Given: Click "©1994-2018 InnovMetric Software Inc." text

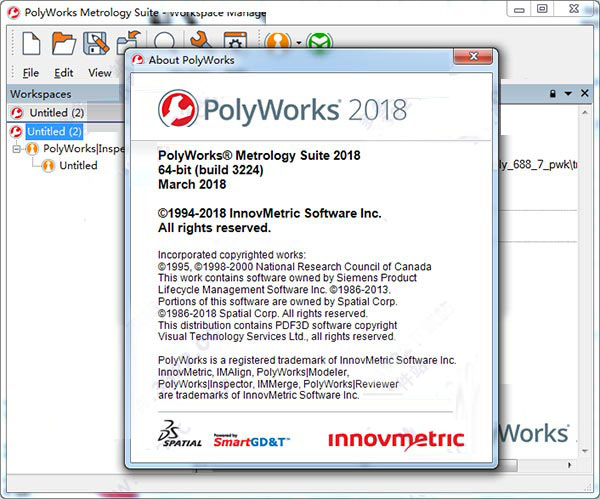Looking at the screenshot, I should pos(270,213).
